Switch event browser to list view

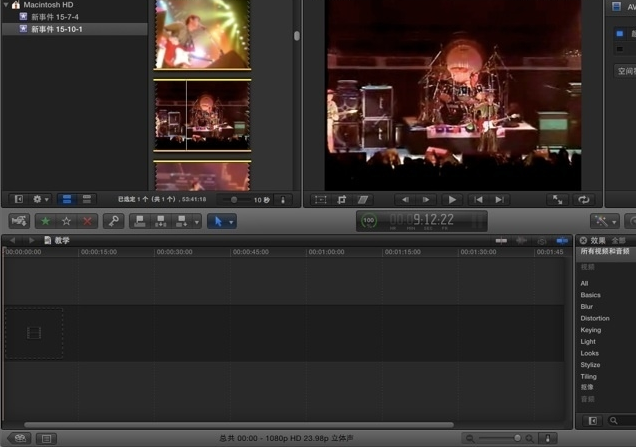point(87,200)
